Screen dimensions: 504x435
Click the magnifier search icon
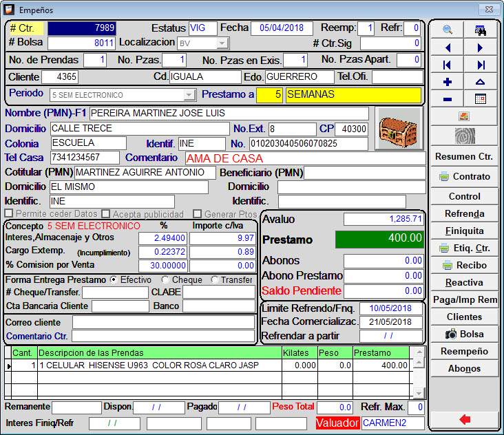click(448, 30)
